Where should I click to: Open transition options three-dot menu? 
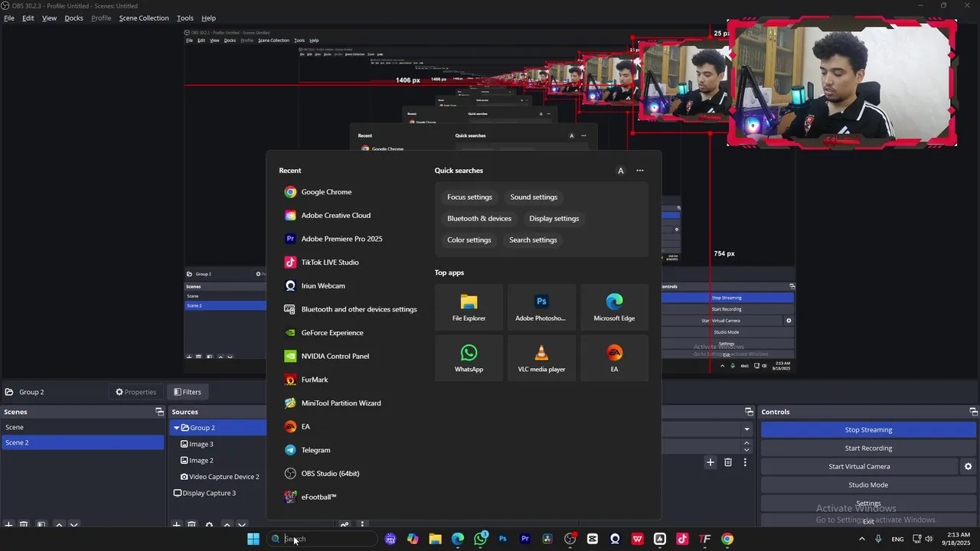point(745,462)
